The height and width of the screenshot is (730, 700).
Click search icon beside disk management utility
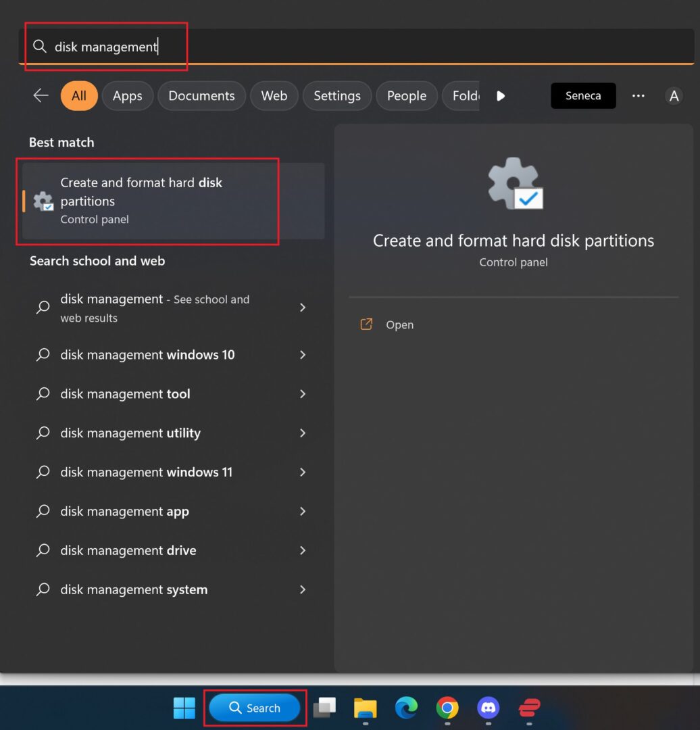43,433
